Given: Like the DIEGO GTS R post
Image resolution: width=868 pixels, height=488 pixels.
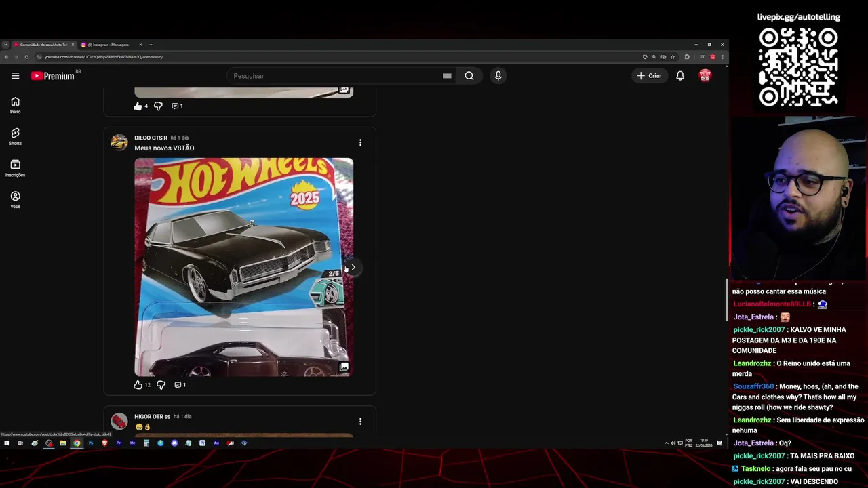Looking at the screenshot, I should click(138, 385).
